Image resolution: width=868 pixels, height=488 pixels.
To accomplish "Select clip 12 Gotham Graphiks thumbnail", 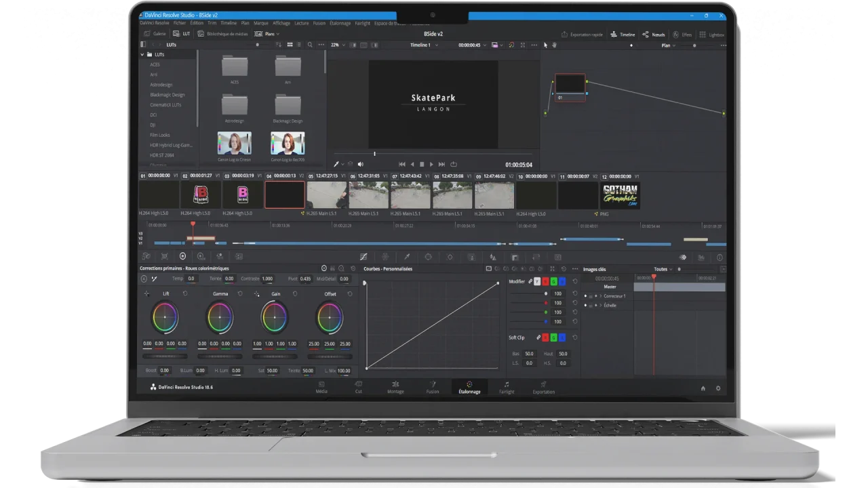I will coord(620,195).
